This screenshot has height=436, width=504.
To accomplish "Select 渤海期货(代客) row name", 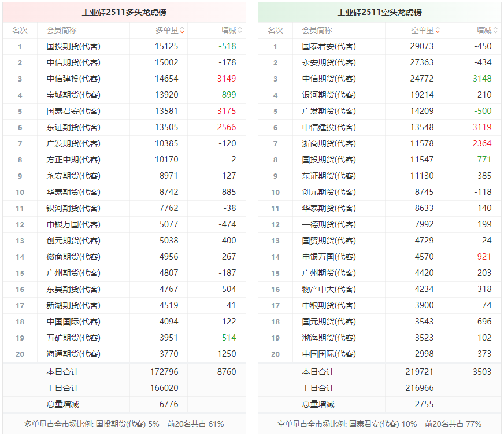I will pyautogui.click(x=329, y=338).
